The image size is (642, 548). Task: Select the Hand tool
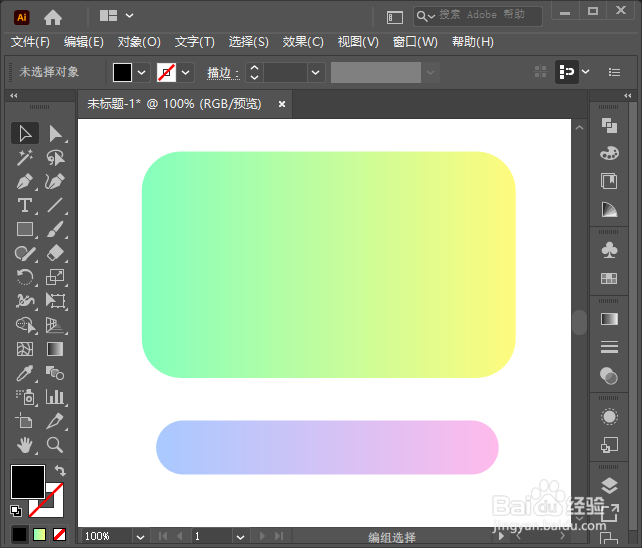pos(25,445)
